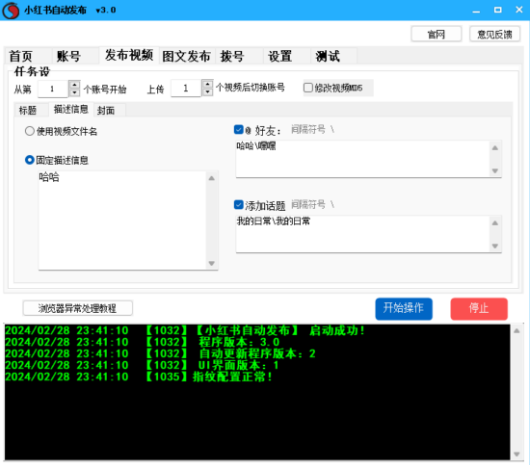Click the red app logo in title bar

click(x=10, y=10)
